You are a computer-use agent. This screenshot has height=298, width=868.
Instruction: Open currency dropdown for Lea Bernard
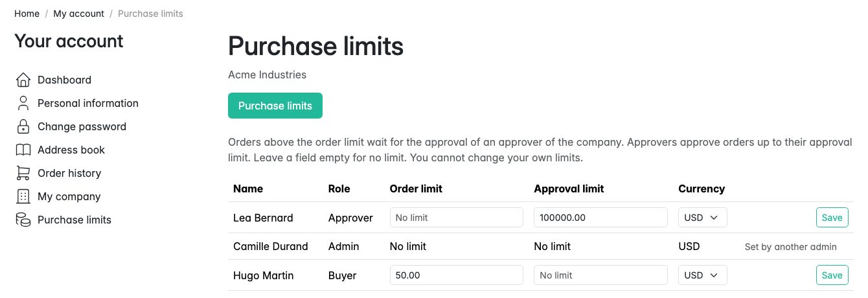pyautogui.click(x=703, y=218)
